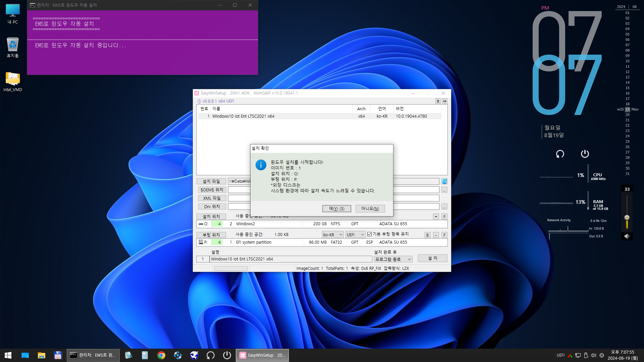The width and height of the screenshot is (644, 362).
Task: Open File Explorer from taskbar
Action: [x=42, y=355]
